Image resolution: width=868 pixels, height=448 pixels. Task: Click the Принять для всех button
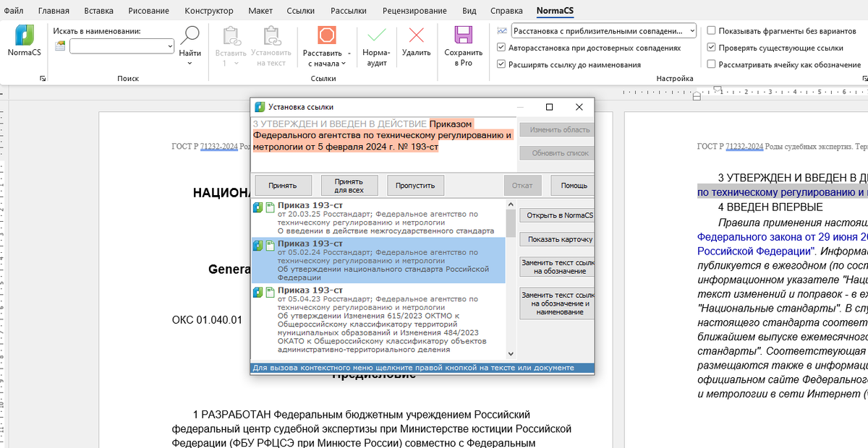349,186
